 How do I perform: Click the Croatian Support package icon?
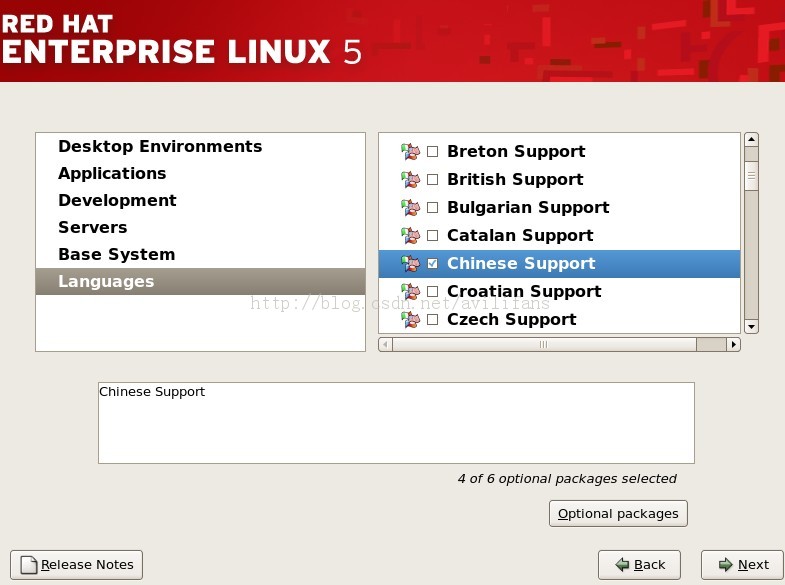pyautogui.click(x=410, y=292)
